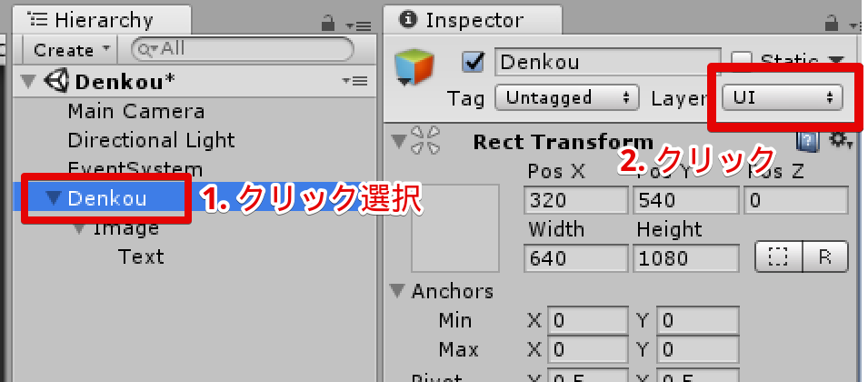Click the Rect Transform component icon
The width and height of the screenshot is (868, 382).
425,140
